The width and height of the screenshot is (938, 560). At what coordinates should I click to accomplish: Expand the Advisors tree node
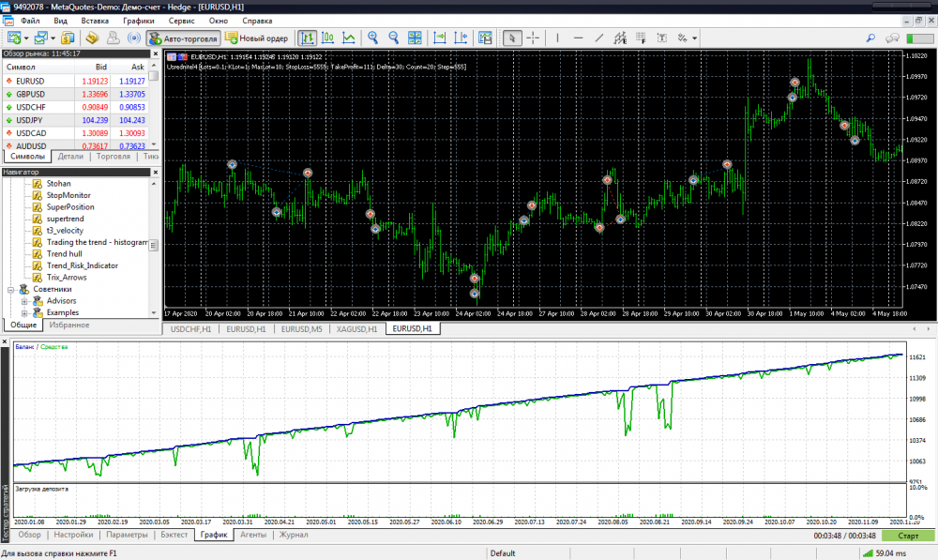tap(24, 301)
